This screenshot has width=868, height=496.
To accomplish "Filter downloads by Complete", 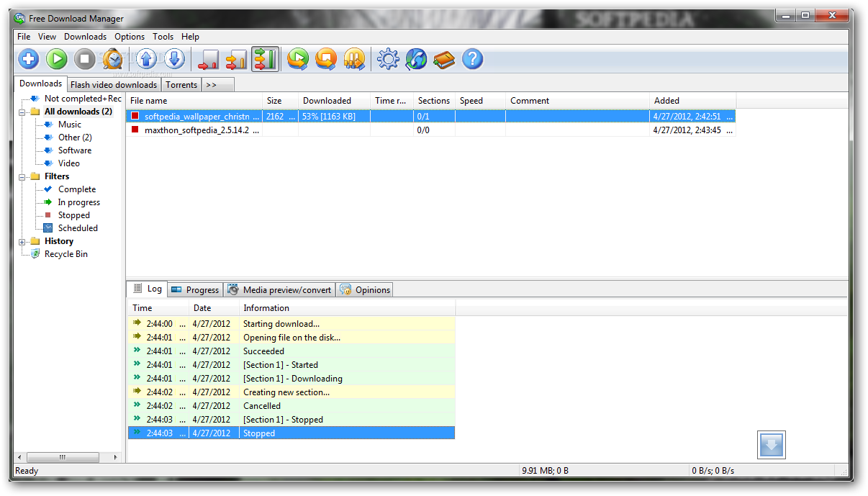I will [77, 189].
